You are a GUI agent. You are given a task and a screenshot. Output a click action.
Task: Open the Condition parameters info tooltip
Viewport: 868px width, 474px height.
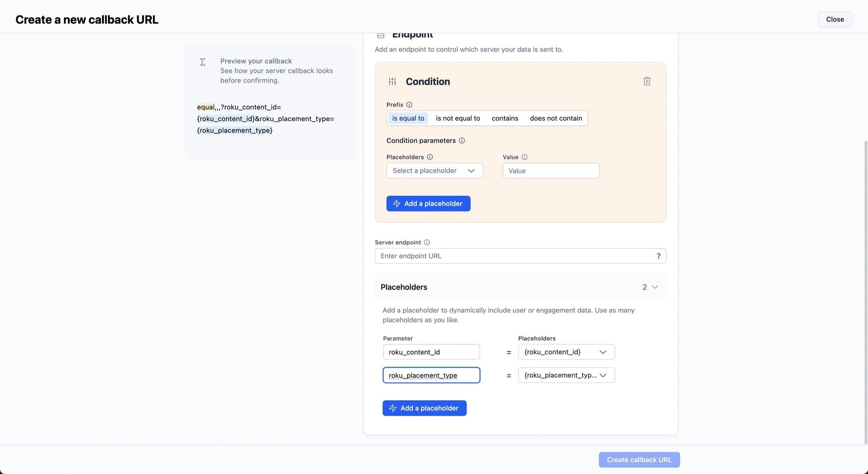[x=462, y=140]
